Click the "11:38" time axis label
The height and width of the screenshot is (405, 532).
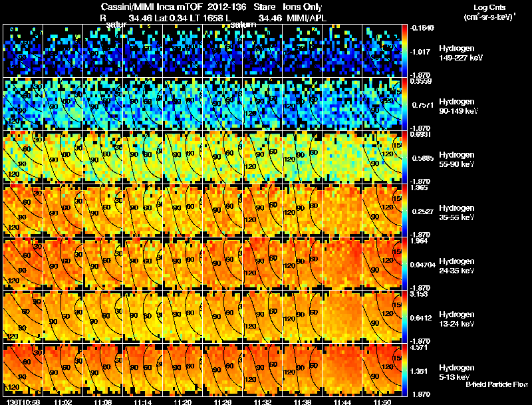303,402
